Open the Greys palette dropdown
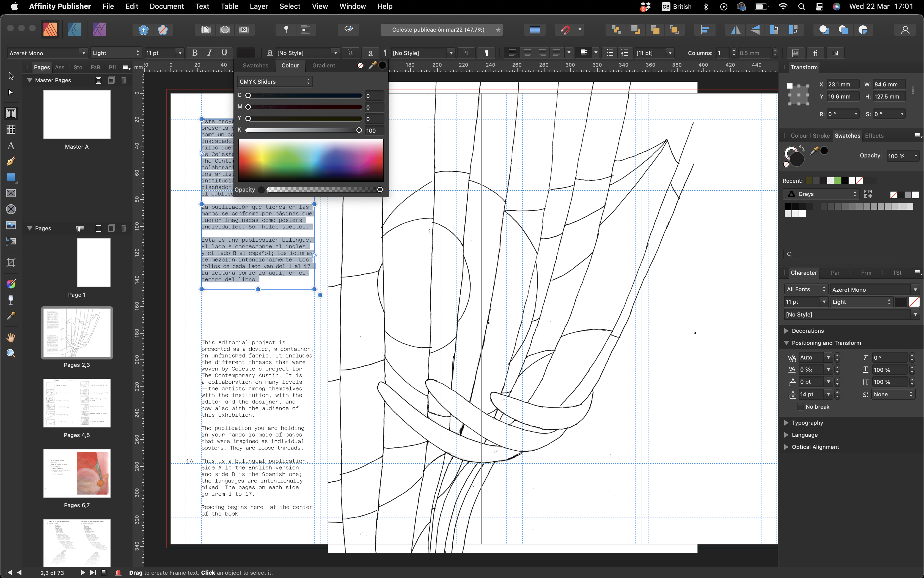924x578 pixels. 821,194
